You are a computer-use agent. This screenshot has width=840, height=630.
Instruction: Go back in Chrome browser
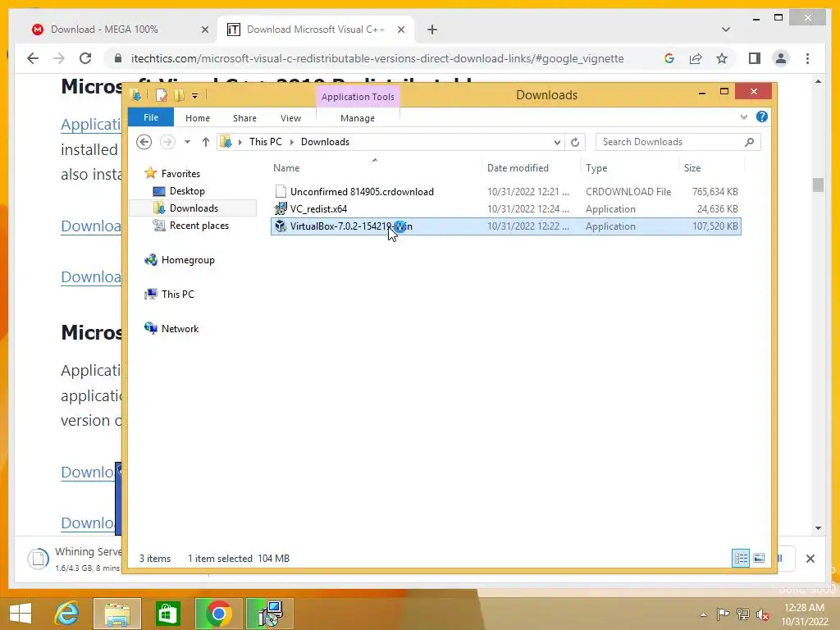coord(33,58)
